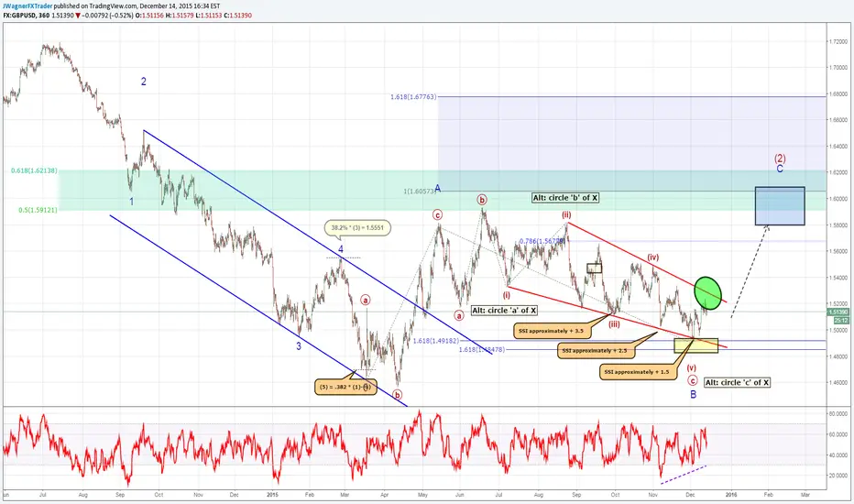
Task: Select circled 'b' label at the April low
Action: pos(397,395)
